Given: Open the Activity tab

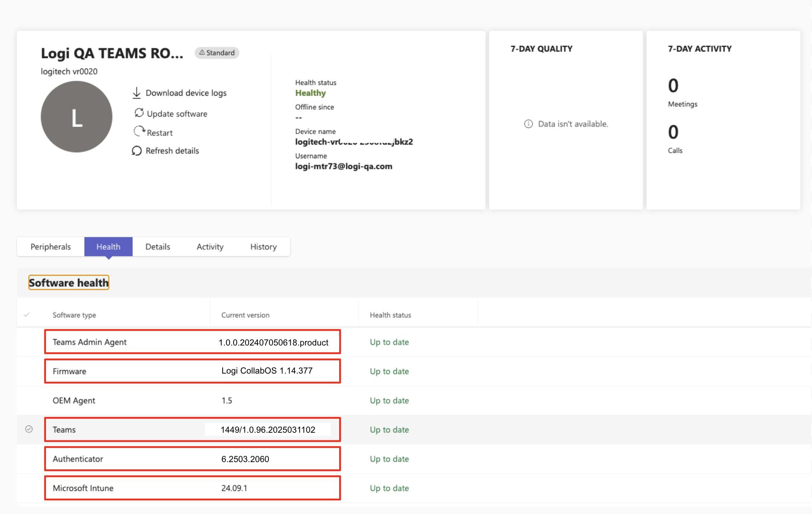Looking at the screenshot, I should [210, 247].
